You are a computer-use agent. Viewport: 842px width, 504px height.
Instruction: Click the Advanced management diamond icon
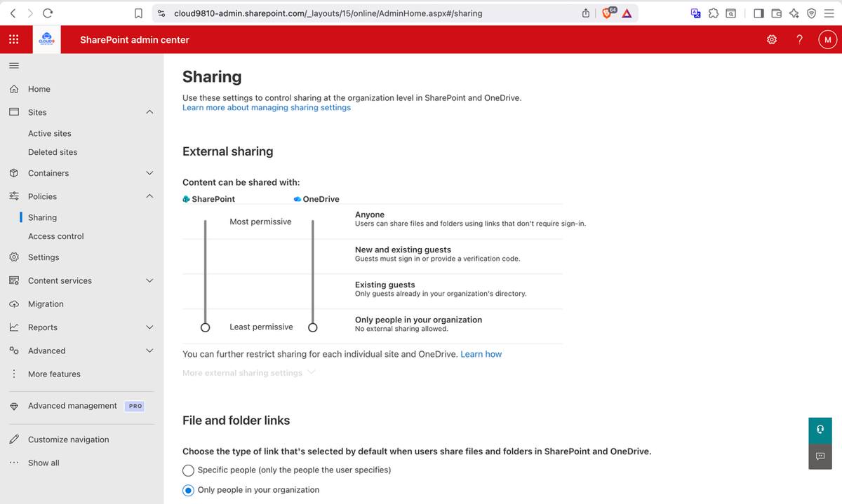[x=13, y=406]
